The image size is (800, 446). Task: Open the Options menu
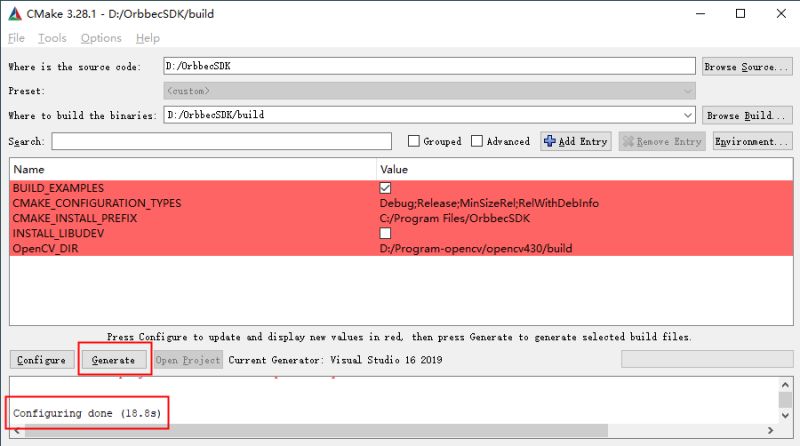tap(101, 38)
